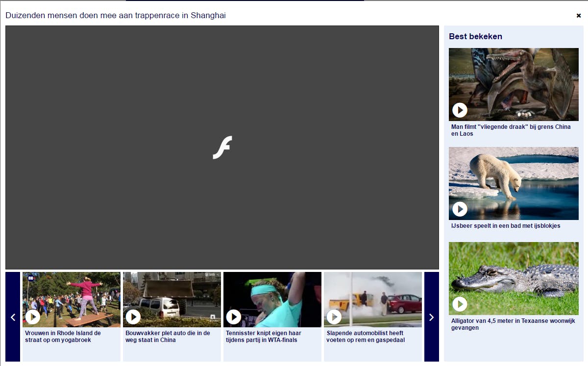Image resolution: width=588 pixels, height=366 pixels.
Task: Show next videos with the right carousel arrow
Action: coord(432,317)
